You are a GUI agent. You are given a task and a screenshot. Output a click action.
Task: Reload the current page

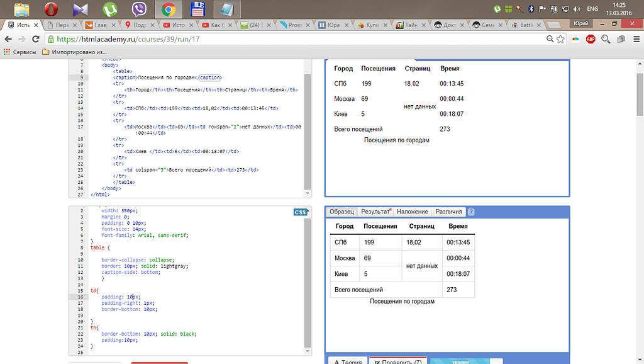tap(36, 39)
